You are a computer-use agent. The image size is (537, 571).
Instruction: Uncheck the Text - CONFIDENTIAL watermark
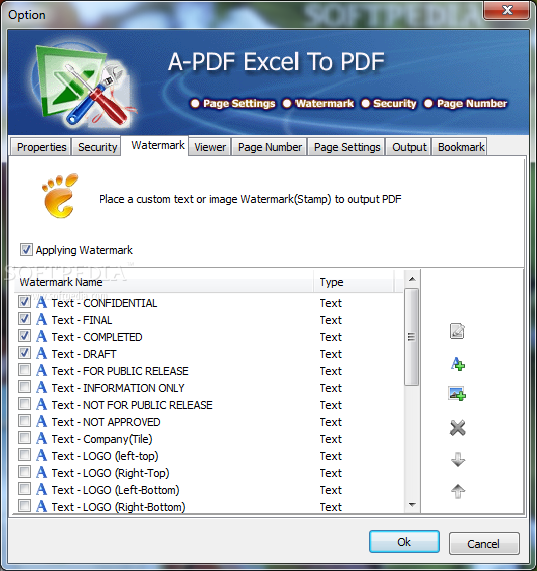point(24,302)
